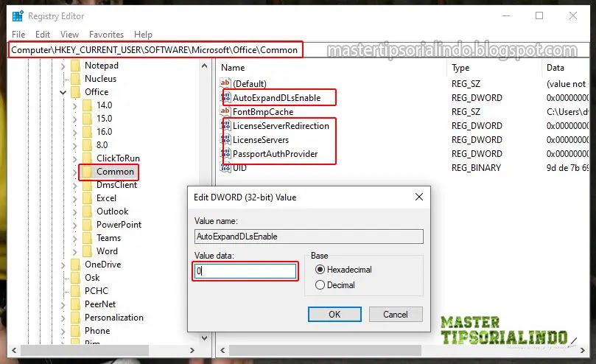Viewport: 596px width, 364px height.
Task: Select the DmsClient key
Action: tap(116, 185)
